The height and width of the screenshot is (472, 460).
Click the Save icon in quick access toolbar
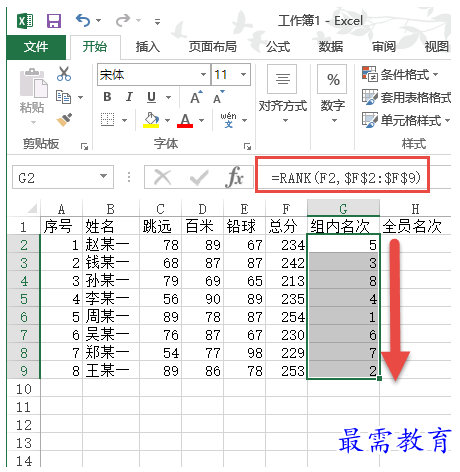point(54,21)
